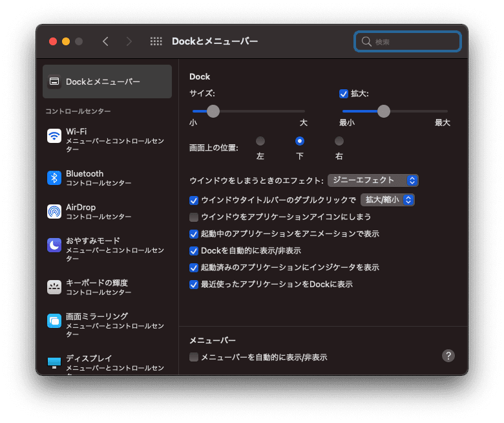Click the Wi-Fi sidebar icon

pyautogui.click(x=54, y=136)
